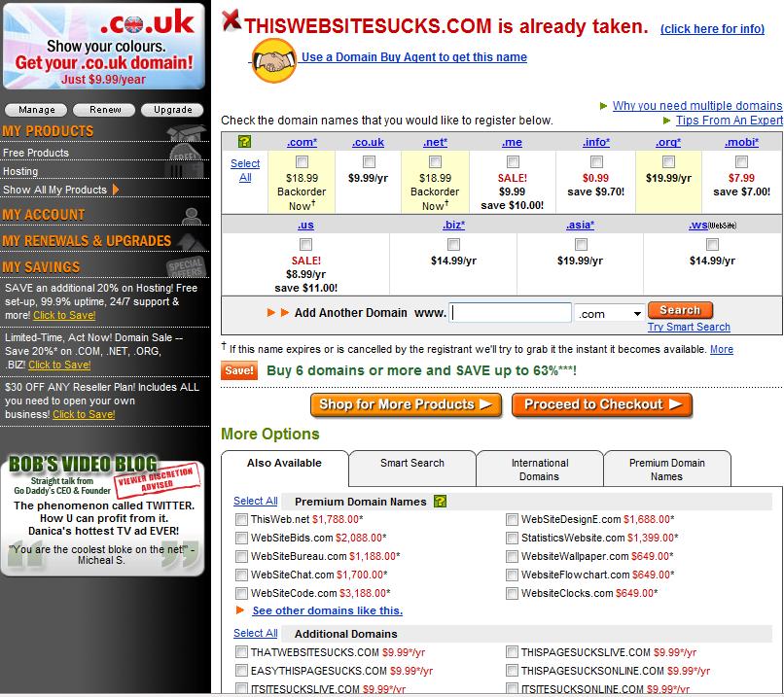The image size is (784, 697).
Task: Click the orange Search button
Action: 680,310
